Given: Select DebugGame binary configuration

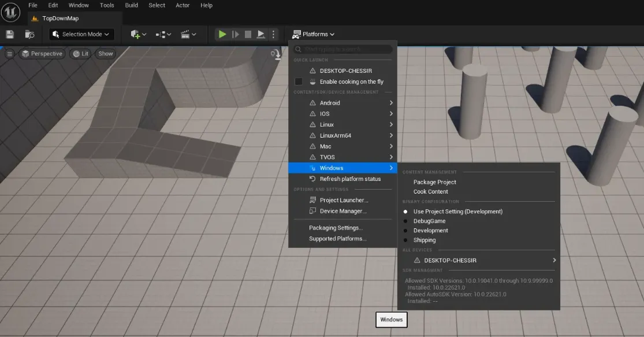Looking at the screenshot, I should coord(405,221).
